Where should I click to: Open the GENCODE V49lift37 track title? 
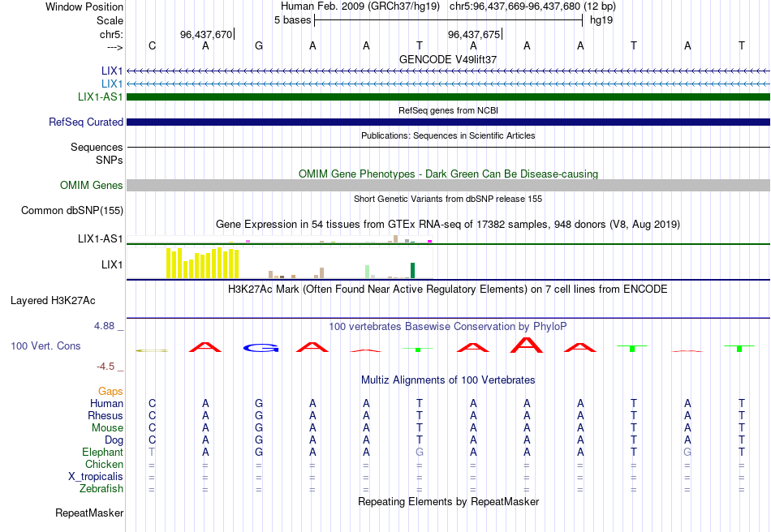tap(448, 59)
